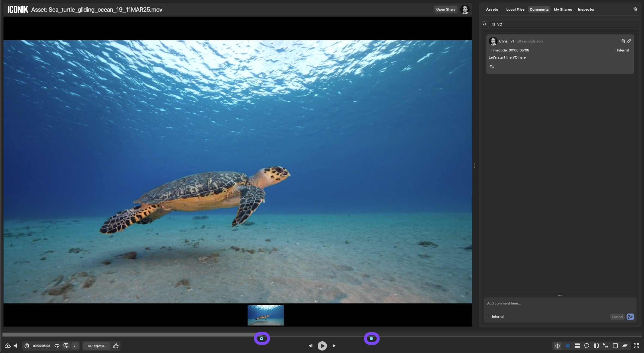Mute the player audio speaker icon
Image resolution: width=644 pixels, height=353 pixels.
click(x=16, y=346)
